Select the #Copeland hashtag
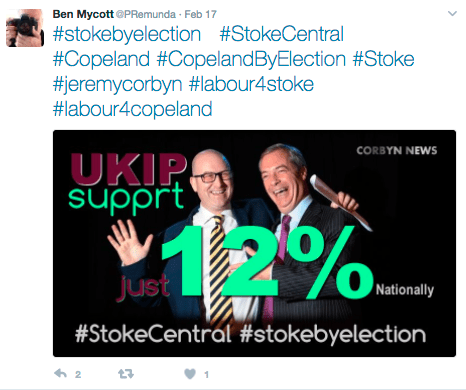 click(x=101, y=59)
